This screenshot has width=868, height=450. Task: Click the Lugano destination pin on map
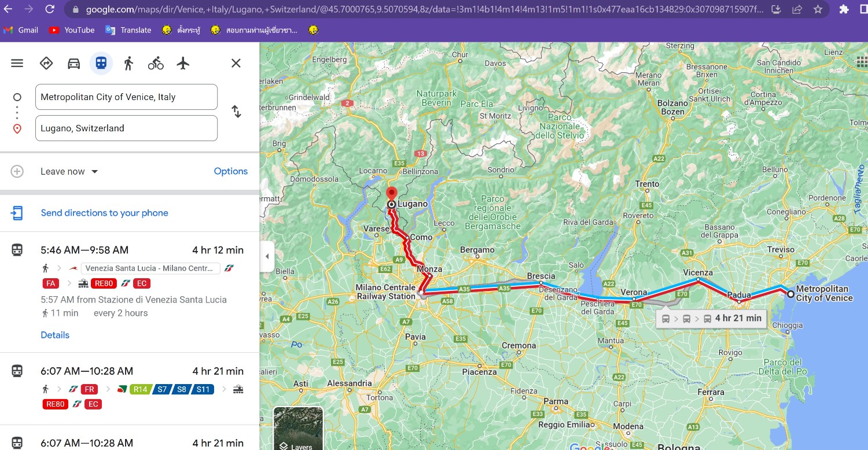tap(392, 194)
